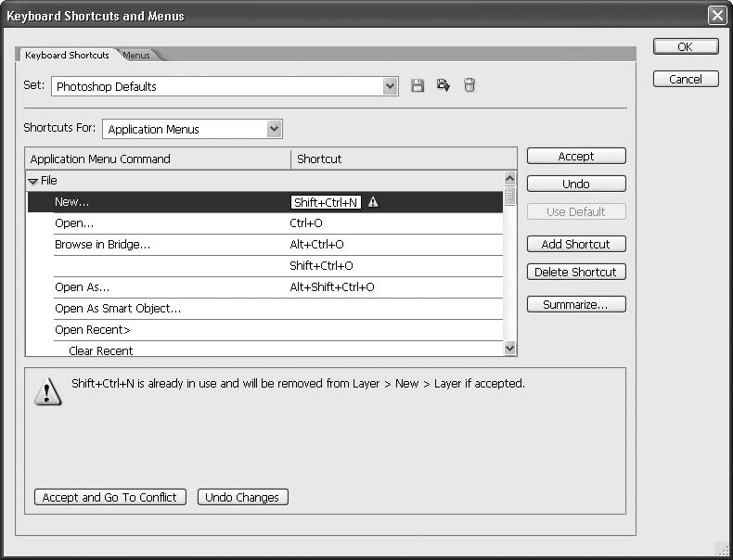This screenshot has width=733, height=560.
Task: Click the Undo button
Action: tap(576, 184)
